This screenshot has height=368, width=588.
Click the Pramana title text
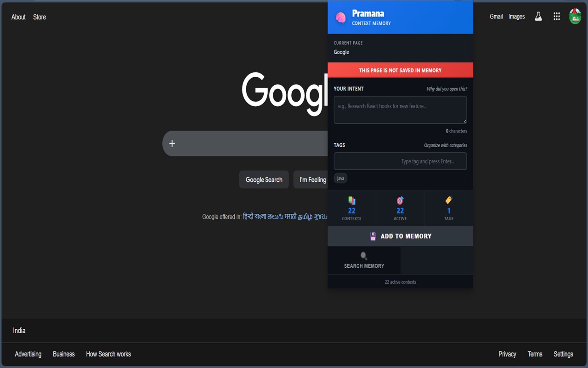(368, 13)
